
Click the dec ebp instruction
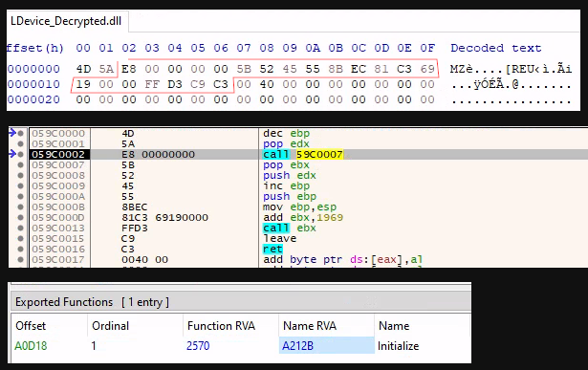tap(286, 133)
